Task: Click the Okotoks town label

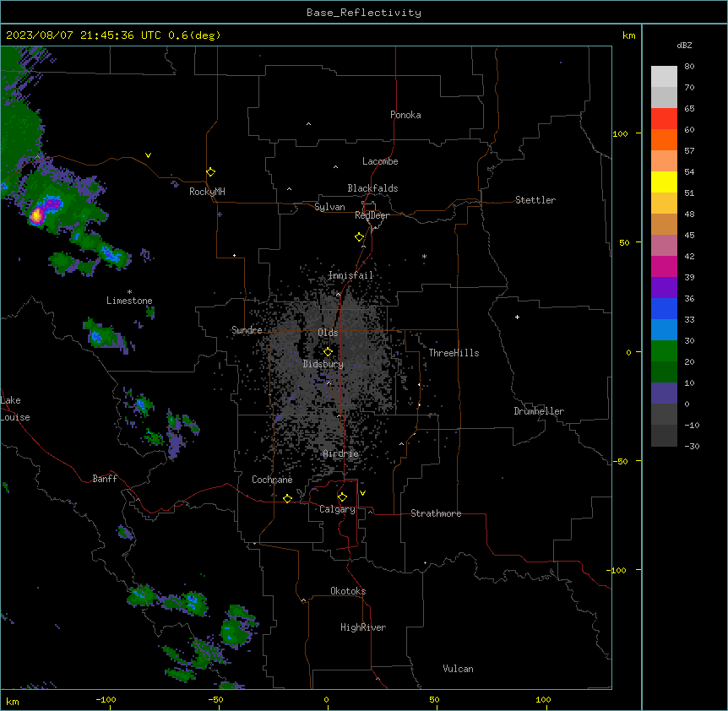Action: (348, 591)
